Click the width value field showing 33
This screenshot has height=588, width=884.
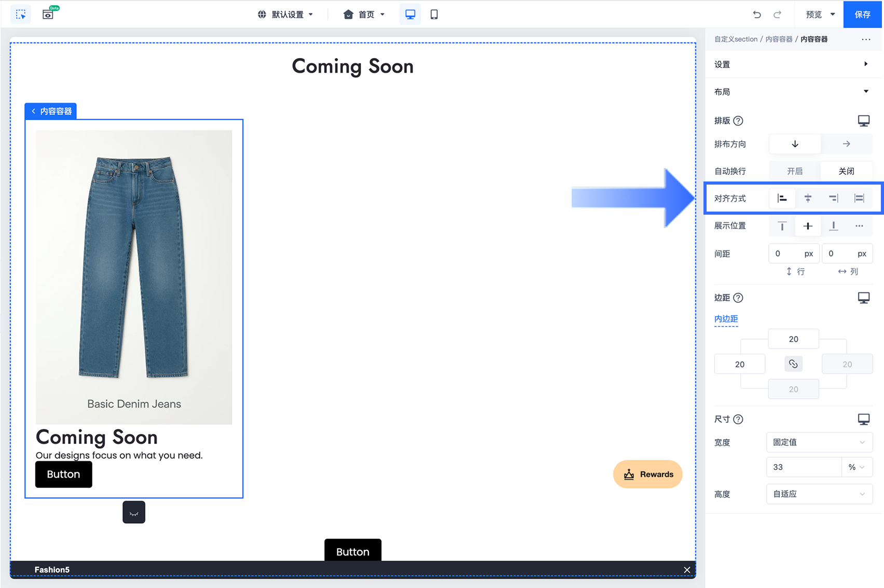pyautogui.click(x=804, y=467)
